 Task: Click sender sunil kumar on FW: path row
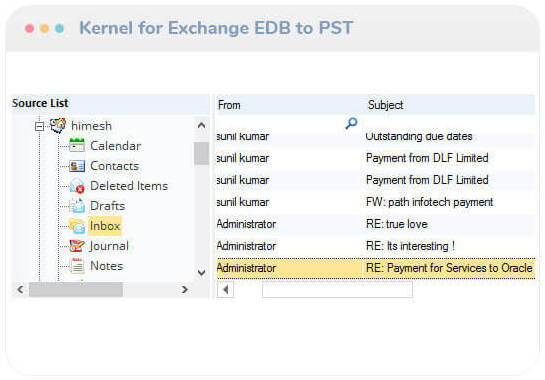coord(243,202)
